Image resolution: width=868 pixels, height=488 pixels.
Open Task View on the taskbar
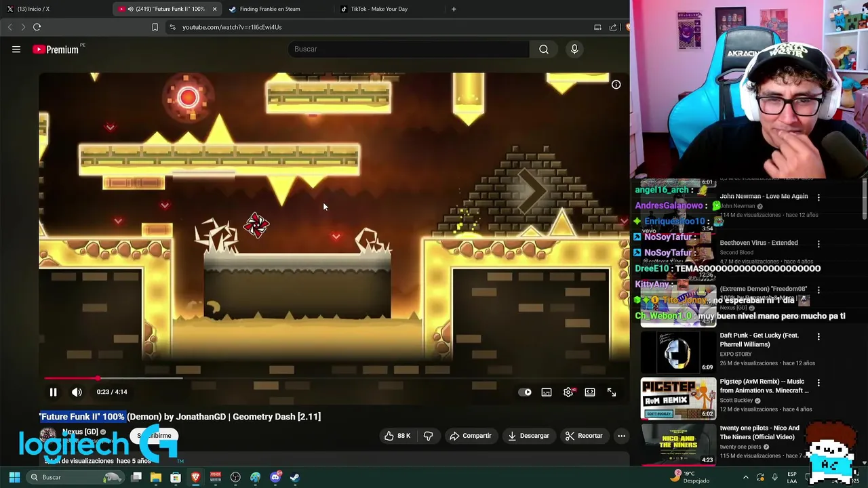(x=136, y=477)
